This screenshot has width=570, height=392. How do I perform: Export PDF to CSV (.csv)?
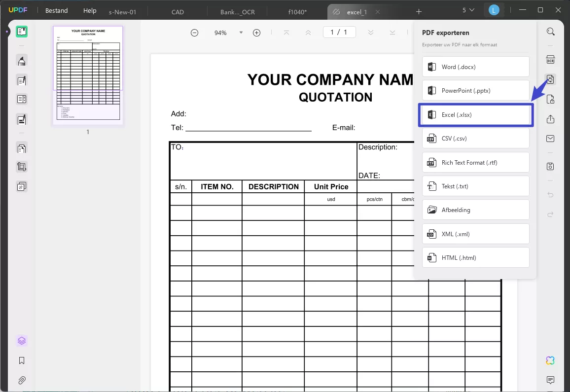[x=475, y=139]
